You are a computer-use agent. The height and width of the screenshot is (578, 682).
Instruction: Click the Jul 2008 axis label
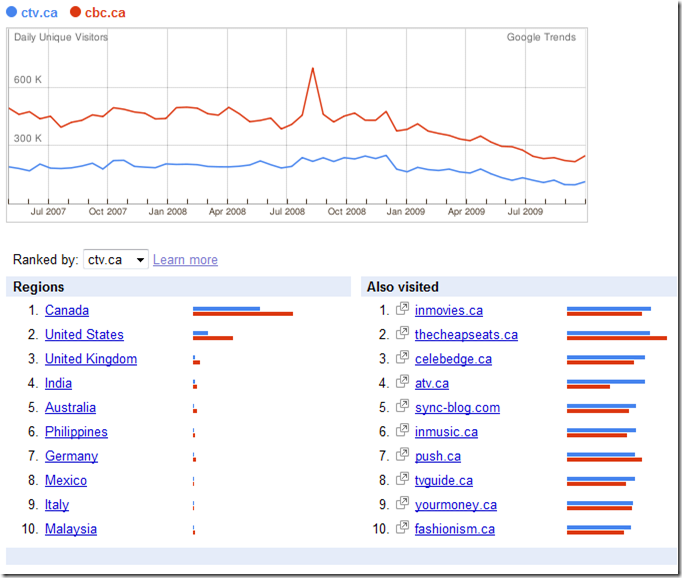click(x=287, y=212)
